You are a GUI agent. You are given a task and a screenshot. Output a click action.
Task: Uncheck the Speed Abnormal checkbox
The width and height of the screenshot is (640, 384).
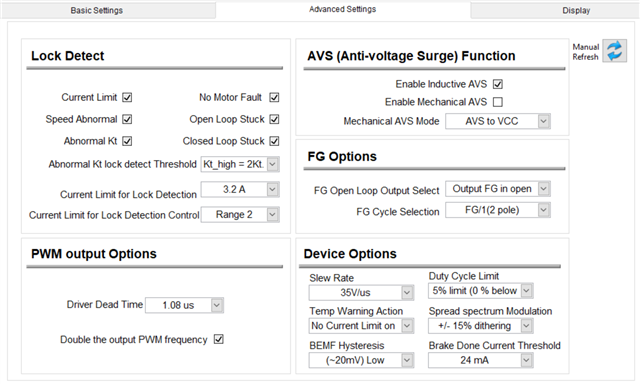coord(127,119)
